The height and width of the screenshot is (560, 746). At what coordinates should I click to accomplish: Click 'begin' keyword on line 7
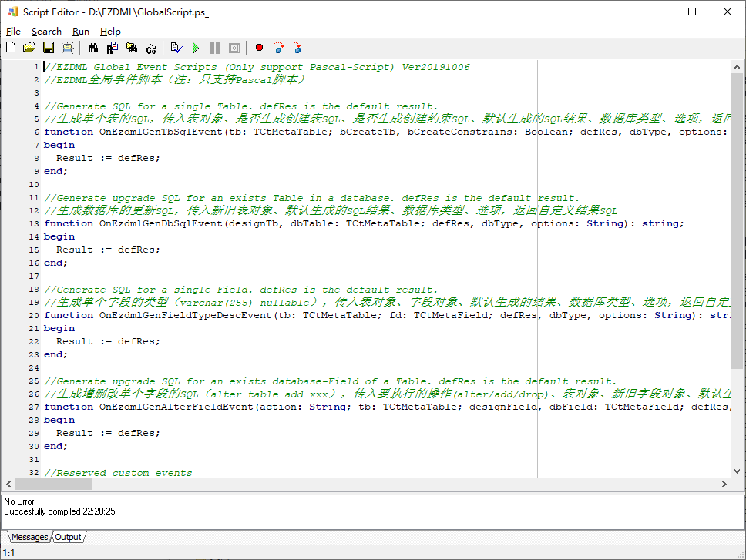tap(59, 145)
